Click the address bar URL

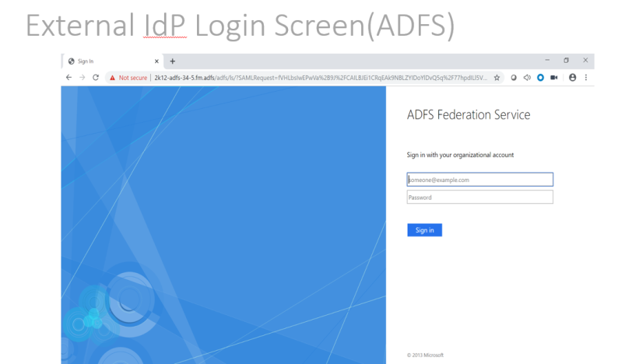click(x=320, y=78)
